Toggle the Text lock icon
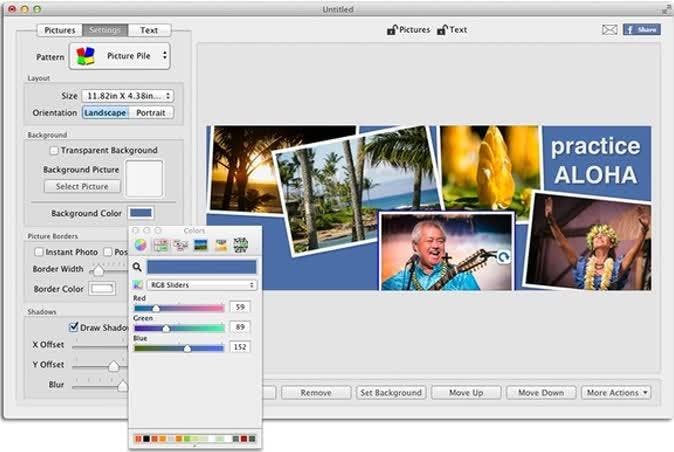 click(x=442, y=30)
